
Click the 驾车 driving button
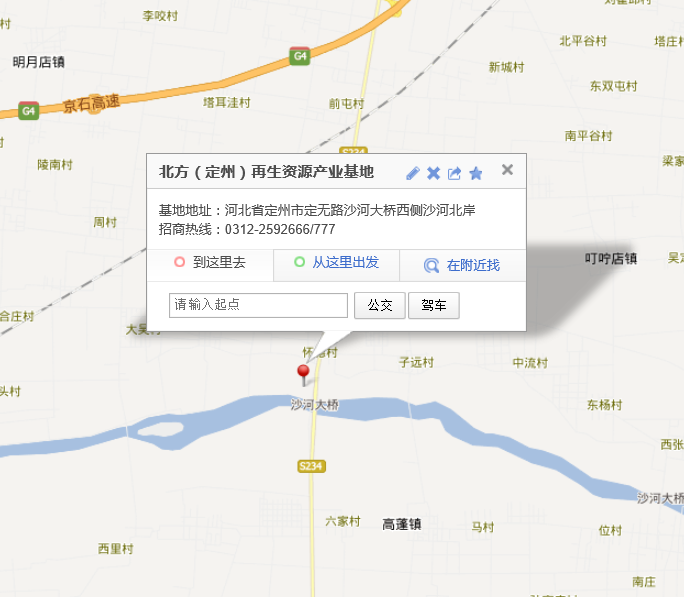pyautogui.click(x=434, y=305)
